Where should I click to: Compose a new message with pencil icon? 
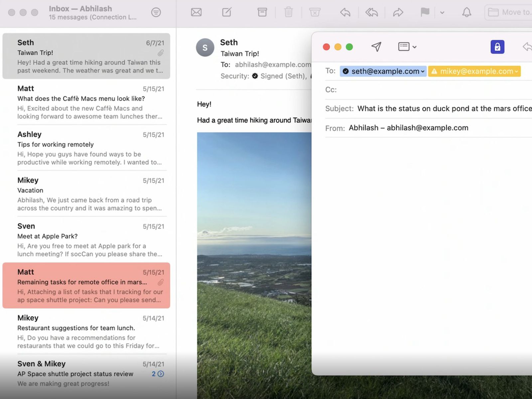pyautogui.click(x=227, y=13)
